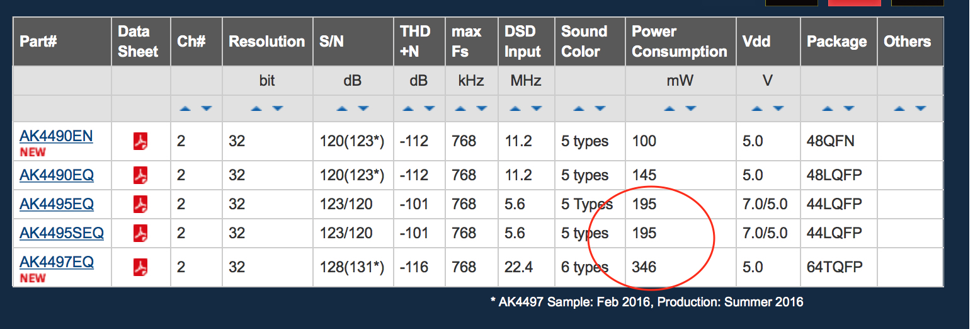The width and height of the screenshot is (980, 329).
Task: Open the AK4490EN part link
Action: (56, 136)
